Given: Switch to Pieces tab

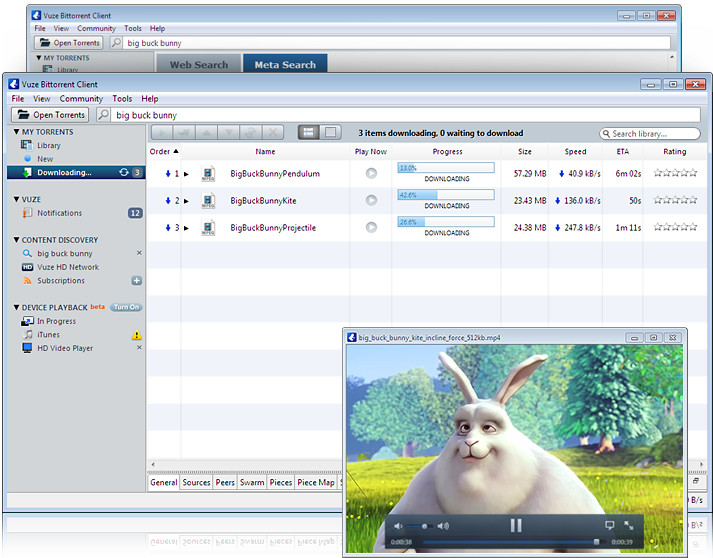Looking at the screenshot, I should click(x=281, y=483).
